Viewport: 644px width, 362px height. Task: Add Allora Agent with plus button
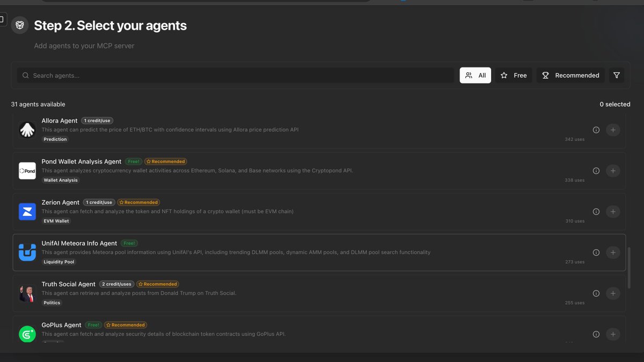coord(613,130)
